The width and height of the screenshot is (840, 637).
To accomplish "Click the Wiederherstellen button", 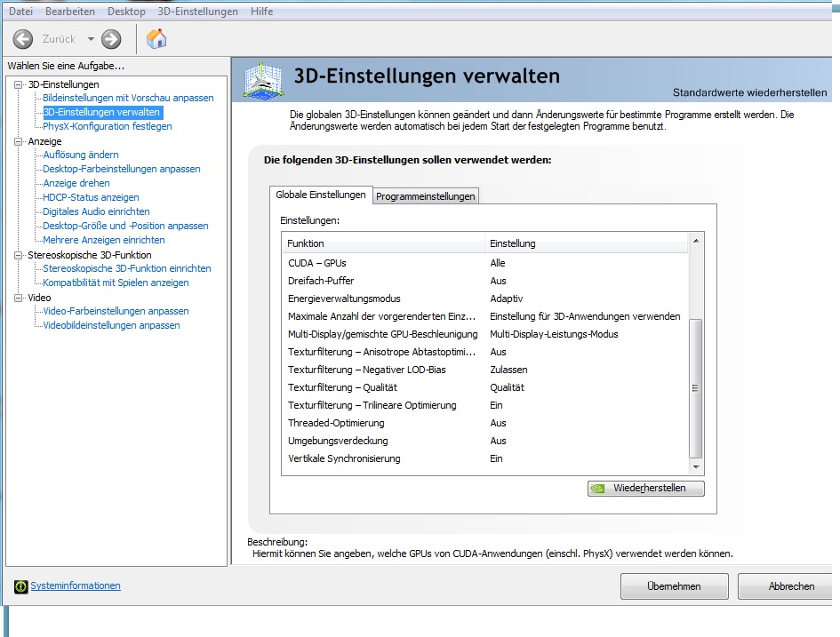I will [646, 488].
